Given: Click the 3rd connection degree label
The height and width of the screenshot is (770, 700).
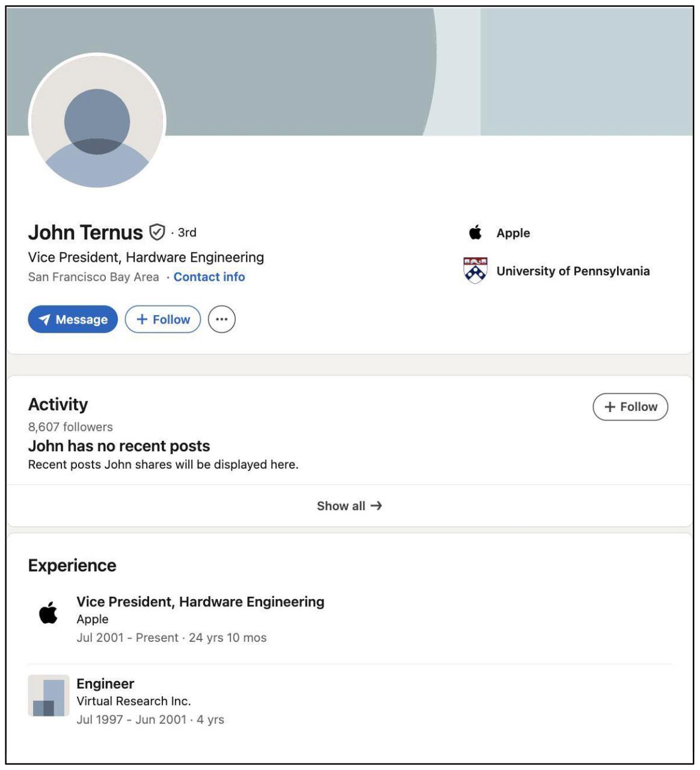Looking at the screenshot, I should pyautogui.click(x=186, y=232).
